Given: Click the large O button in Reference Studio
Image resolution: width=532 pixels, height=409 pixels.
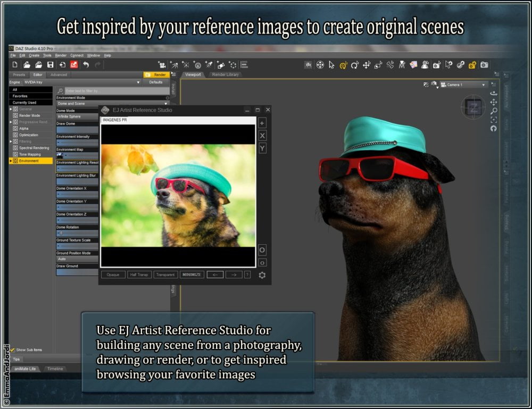Looking at the screenshot, I should [262, 250].
